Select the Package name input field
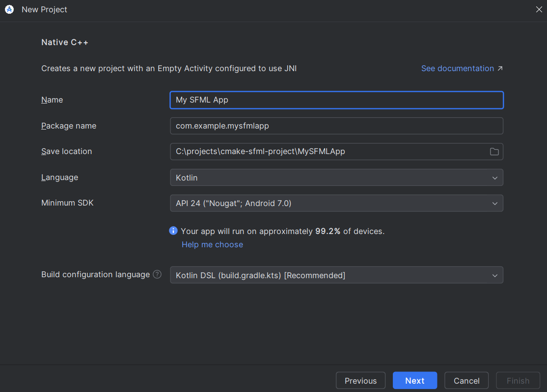The height and width of the screenshot is (392, 547). click(336, 126)
